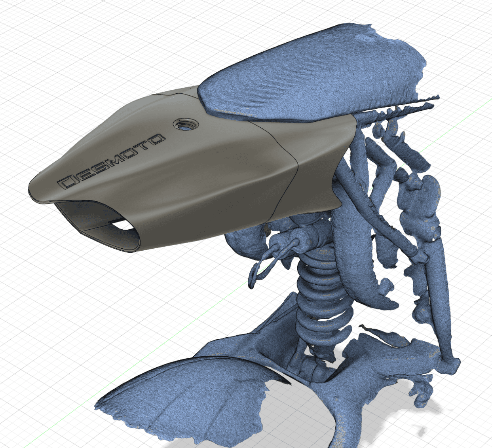This screenshot has width=492, height=448.
Task: Select the final letter O of DESMOTO
Action: [x=156, y=140]
